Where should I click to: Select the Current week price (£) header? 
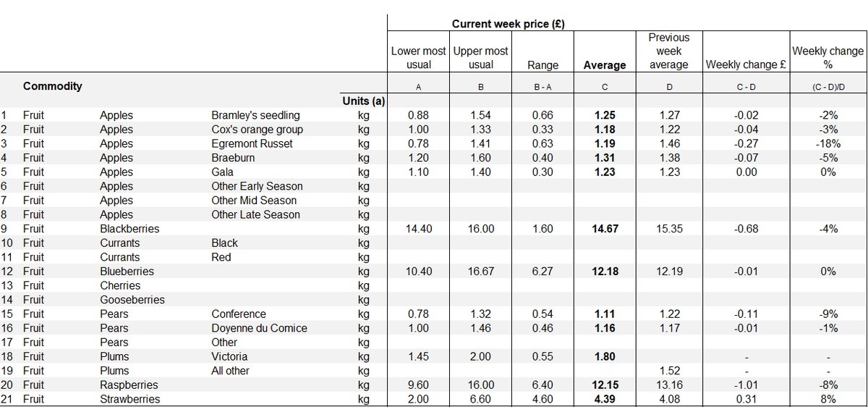[508, 24]
